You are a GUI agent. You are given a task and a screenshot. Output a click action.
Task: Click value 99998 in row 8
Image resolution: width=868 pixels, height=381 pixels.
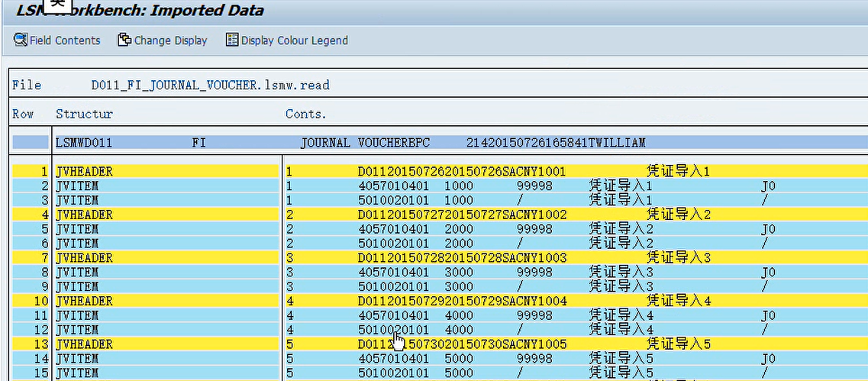(x=534, y=273)
